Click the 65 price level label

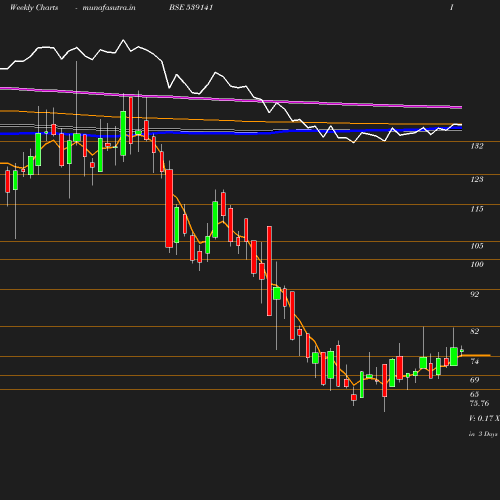click(475, 395)
